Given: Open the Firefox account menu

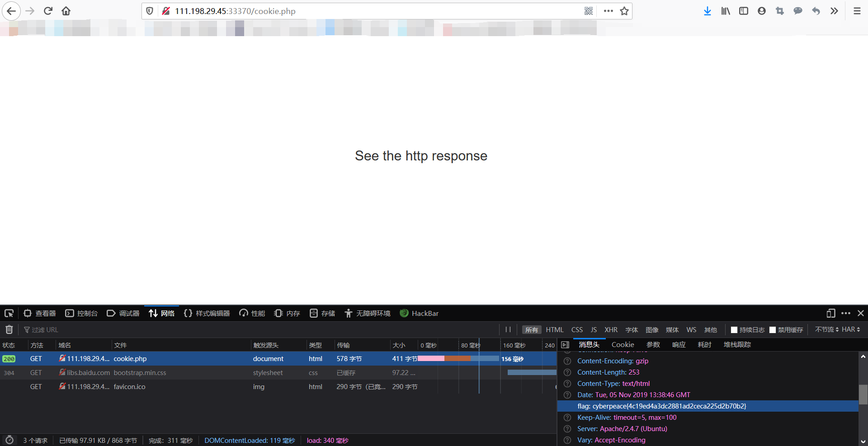Looking at the screenshot, I should (x=762, y=11).
